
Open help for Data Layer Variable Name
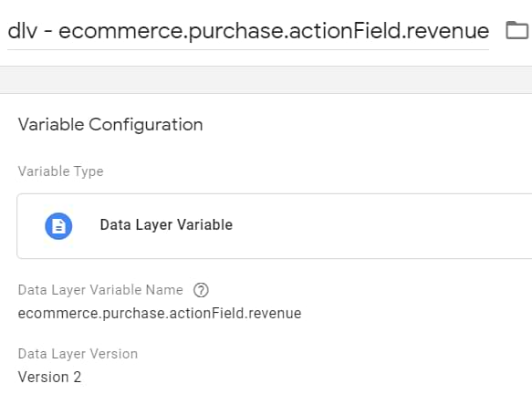[x=201, y=290]
